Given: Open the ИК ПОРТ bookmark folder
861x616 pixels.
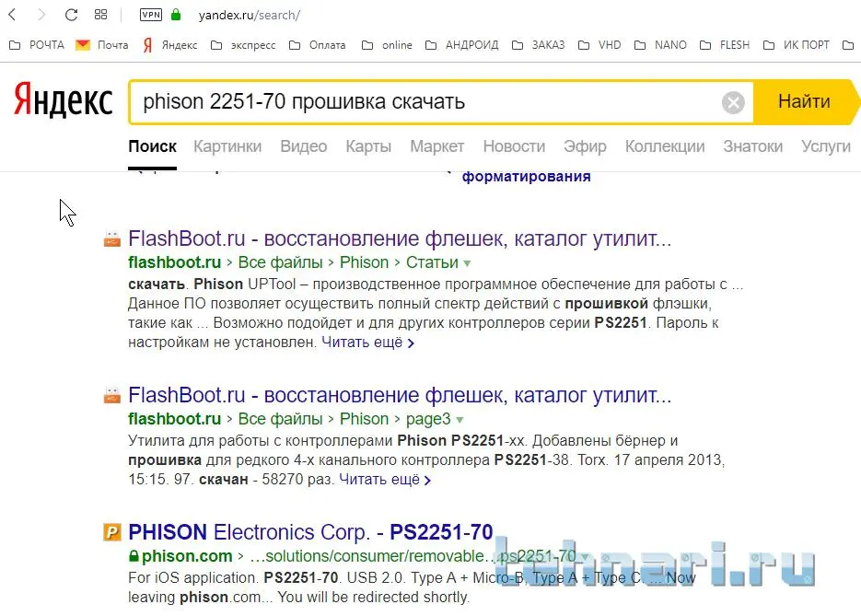Looking at the screenshot, I should pyautogui.click(x=797, y=45).
